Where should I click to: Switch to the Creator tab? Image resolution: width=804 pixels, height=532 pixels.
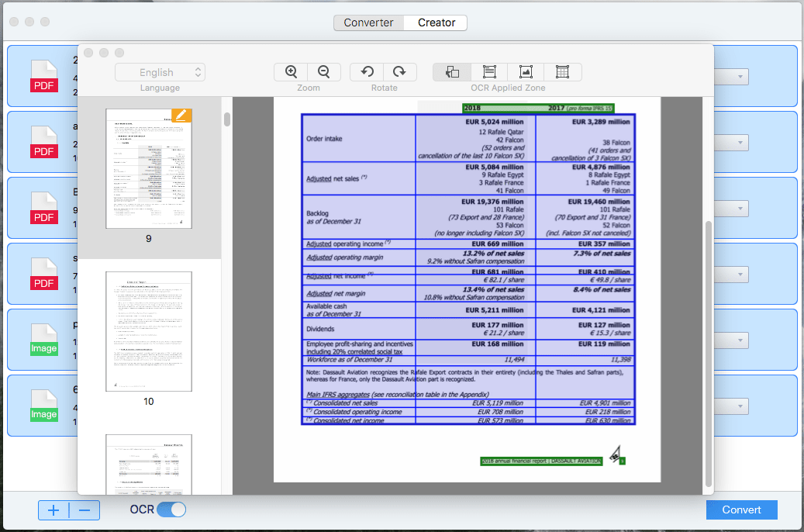click(434, 22)
